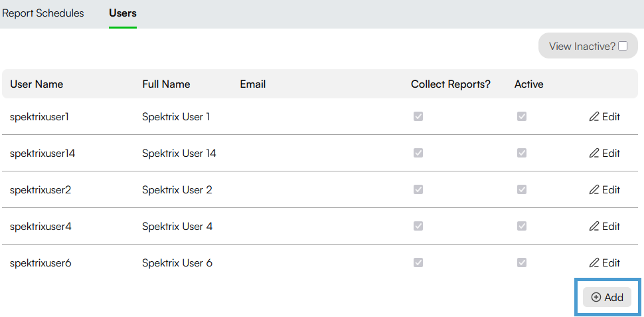The height and width of the screenshot is (317, 644).
Task: Click the Collect Reports? column header
Action: (x=451, y=84)
